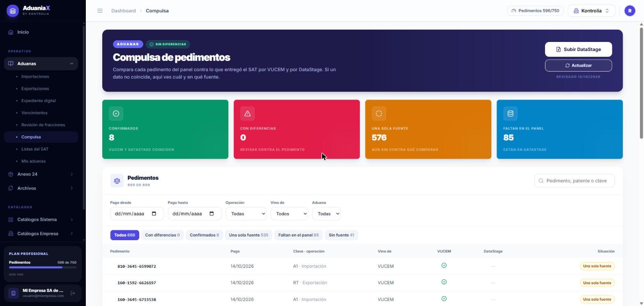Open the Kontrolia organization switcher
644x306 pixels.
591,11
